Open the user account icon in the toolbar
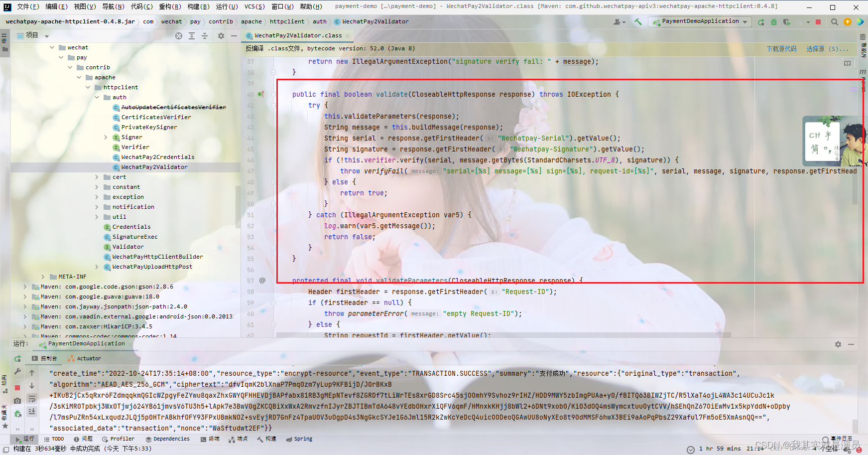 coord(619,22)
